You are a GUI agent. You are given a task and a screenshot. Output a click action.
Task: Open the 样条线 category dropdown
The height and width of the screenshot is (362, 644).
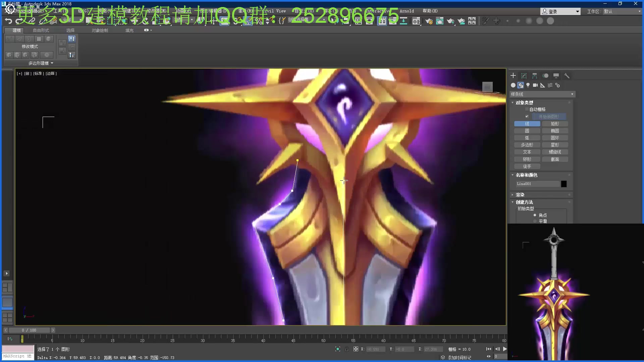(542, 94)
